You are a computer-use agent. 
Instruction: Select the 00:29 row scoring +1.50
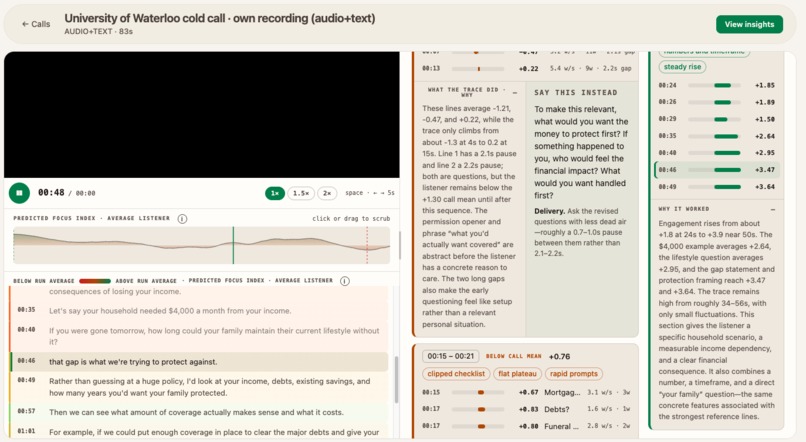717,119
